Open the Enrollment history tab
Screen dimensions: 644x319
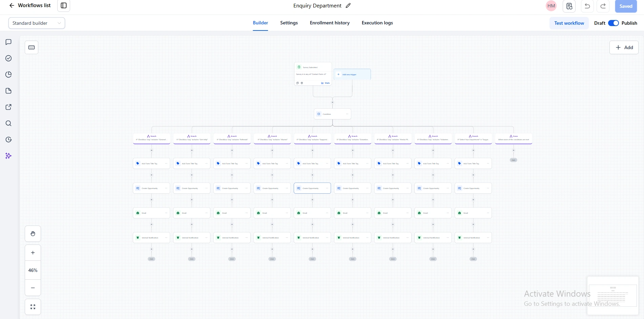coord(330,23)
